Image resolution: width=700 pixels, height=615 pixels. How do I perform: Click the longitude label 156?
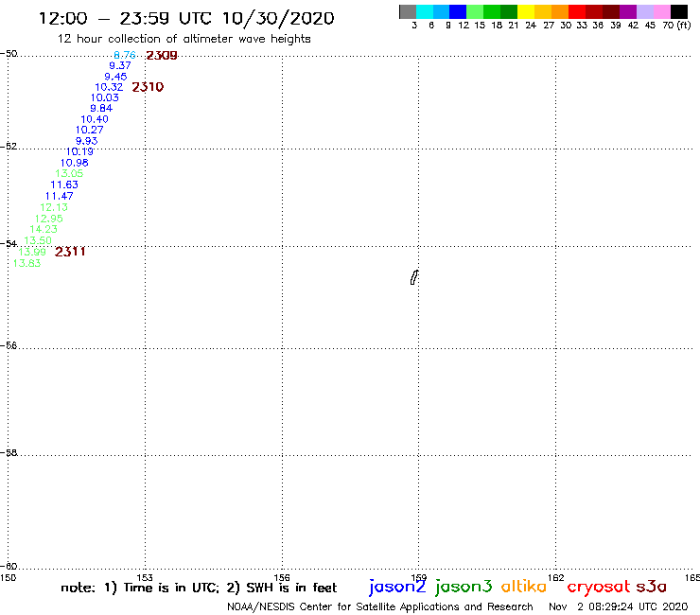pos(282,577)
